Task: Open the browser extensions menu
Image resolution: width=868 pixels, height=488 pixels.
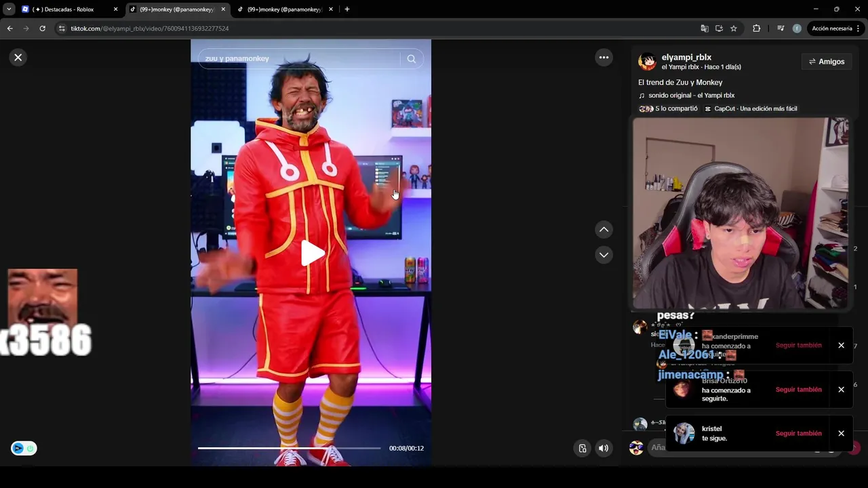Action: (x=757, y=28)
